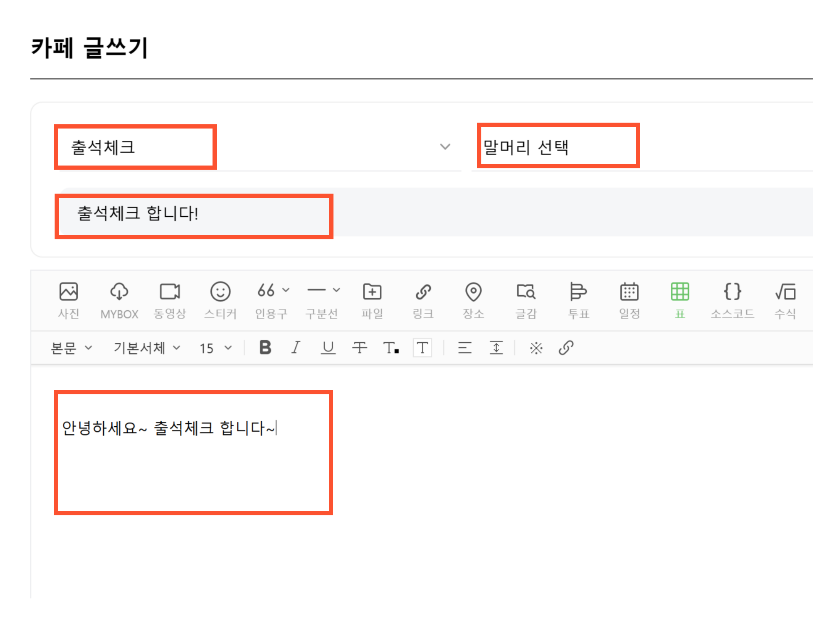Toggle strikethrough formatting
Screen dimensions: 840x630
(x=360, y=348)
